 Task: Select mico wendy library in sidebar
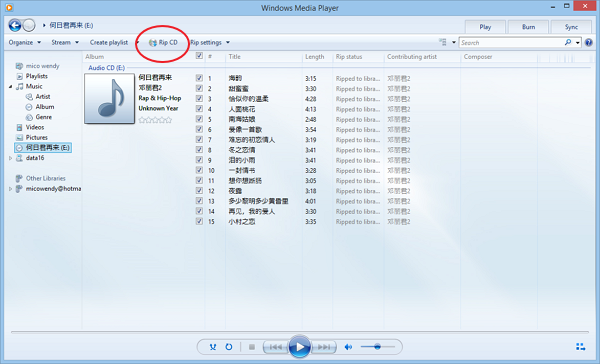(x=38, y=66)
